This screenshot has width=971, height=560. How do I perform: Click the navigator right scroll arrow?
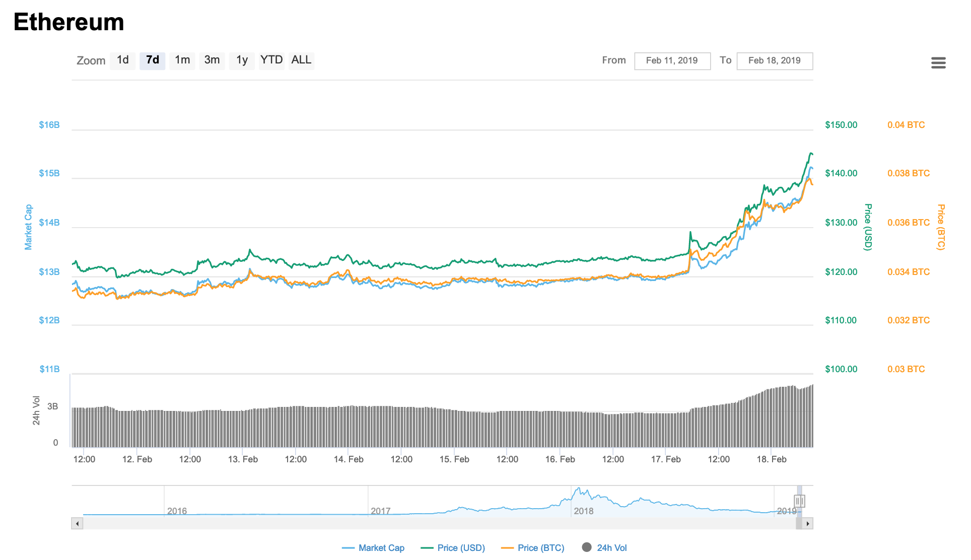808,524
